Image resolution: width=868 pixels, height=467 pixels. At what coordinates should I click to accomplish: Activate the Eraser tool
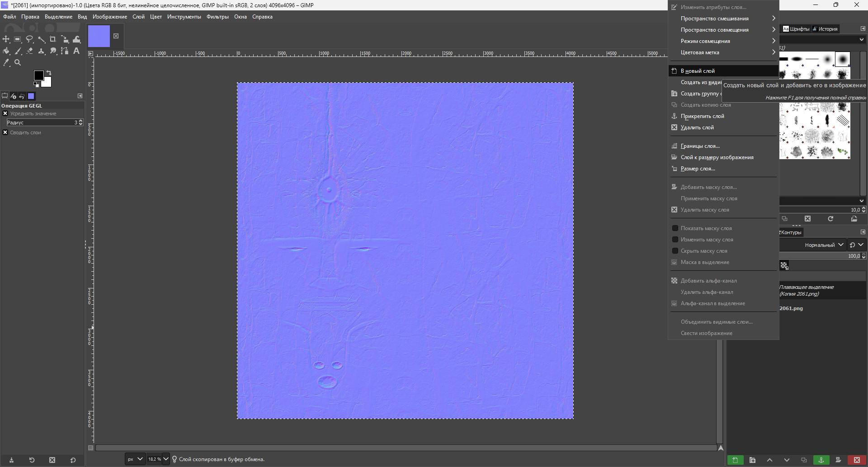pyautogui.click(x=29, y=51)
